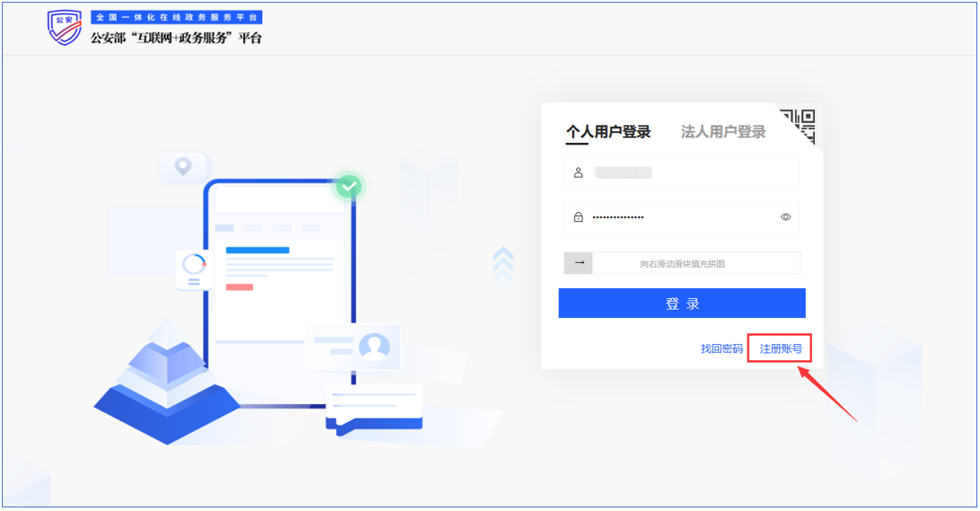Viewport: 980px width, 511px height.
Task: Click the user icon in username field
Action: tap(579, 172)
